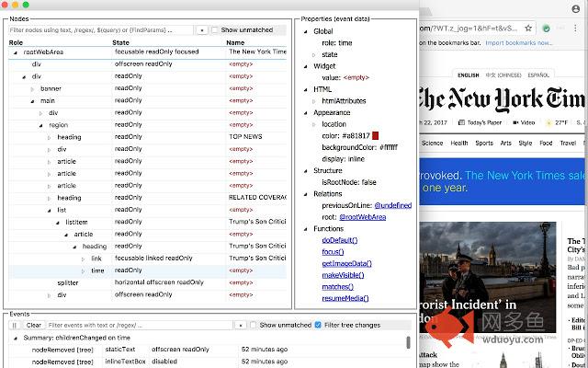
Task: Uncheck Filter tree changes
Action: tap(318, 325)
